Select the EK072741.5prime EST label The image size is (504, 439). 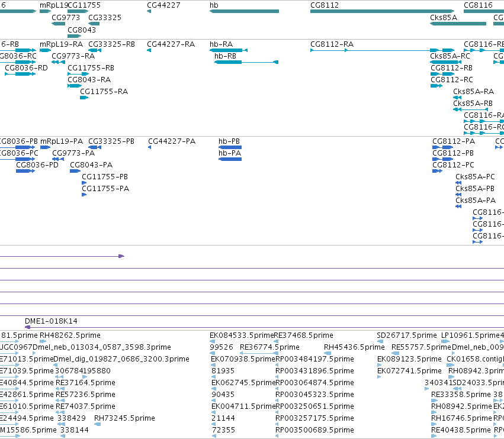409,371
